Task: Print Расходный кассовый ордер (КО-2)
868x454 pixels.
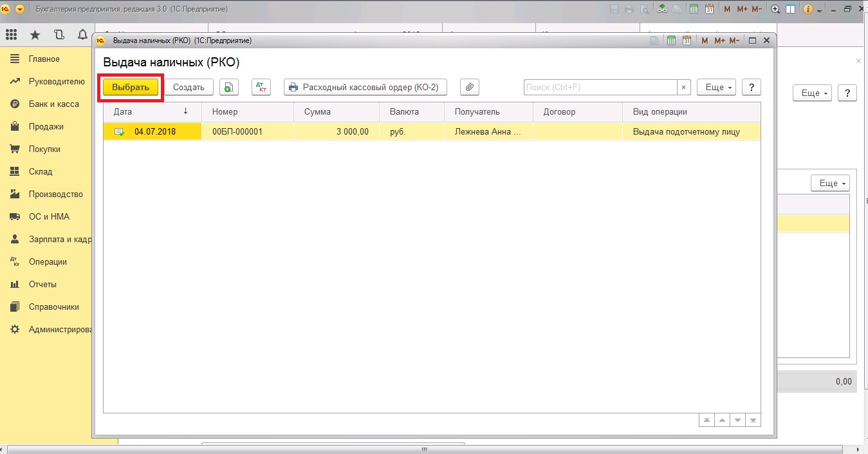Action: tap(365, 88)
